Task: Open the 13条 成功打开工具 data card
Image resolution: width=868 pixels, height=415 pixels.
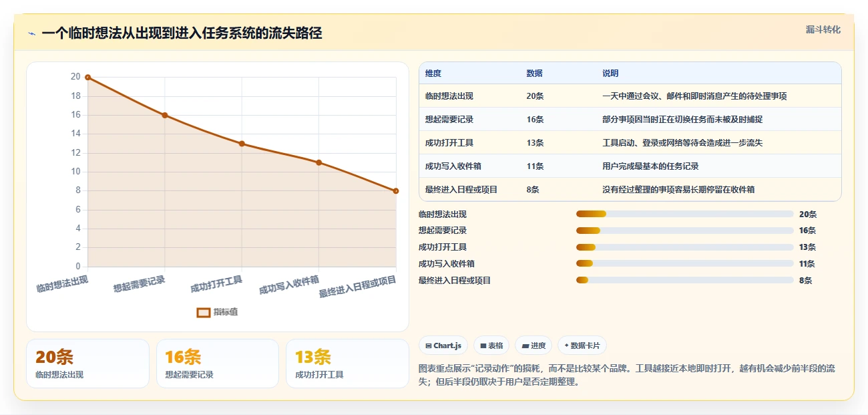Action: [347, 364]
